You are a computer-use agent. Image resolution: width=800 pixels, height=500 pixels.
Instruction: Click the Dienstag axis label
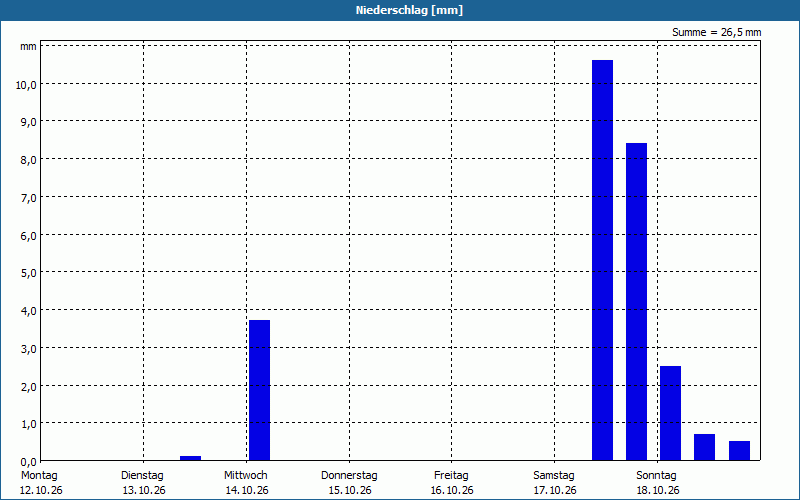[x=142, y=476]
